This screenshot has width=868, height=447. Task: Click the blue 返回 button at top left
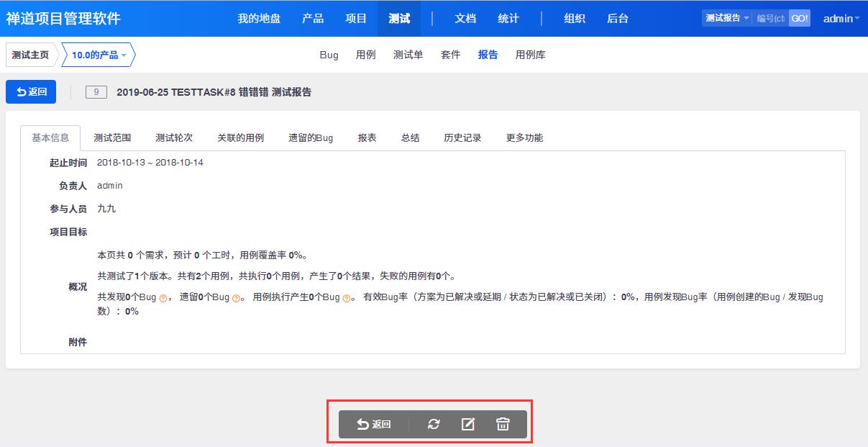pos(31,91)
